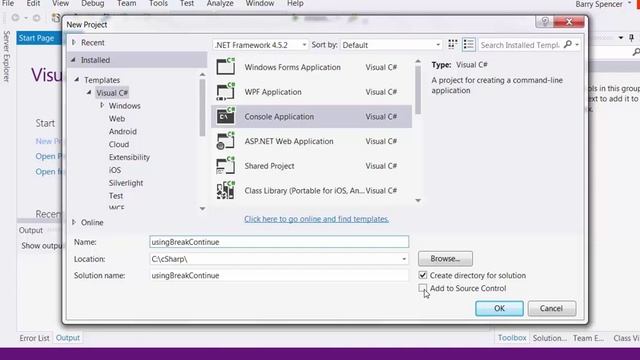This screenshot has width=640, height=360.
Task: Open the Analyze menu
Action: (x=220, y=3)
